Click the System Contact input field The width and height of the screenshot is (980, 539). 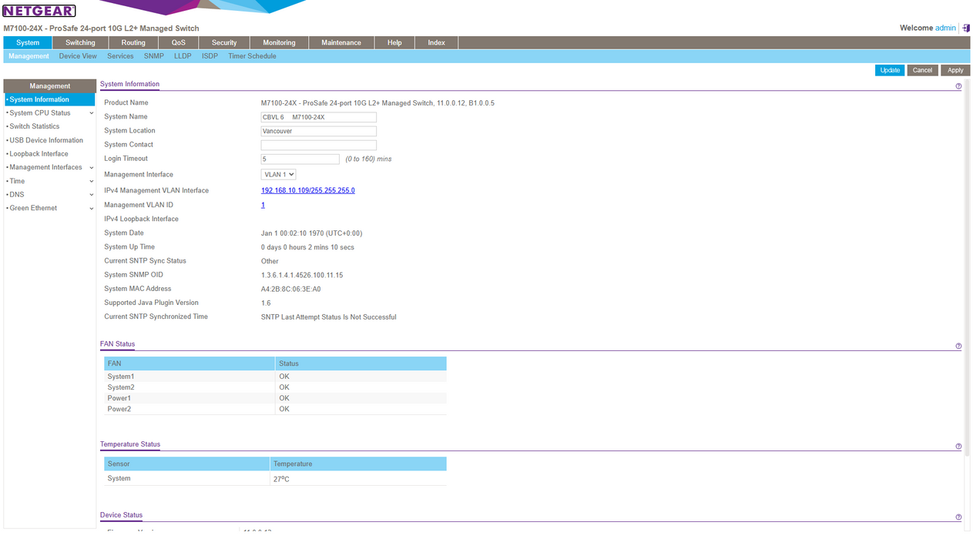pyautogui.click(x=318, y=145)
